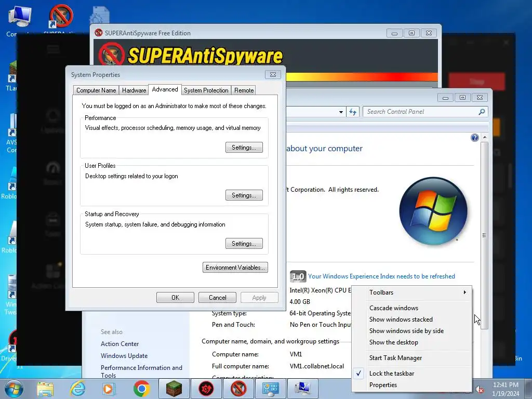This screenshot has height=399, width=532.
Task: Minimize the Control Panel System window
Action: point(445,98)
